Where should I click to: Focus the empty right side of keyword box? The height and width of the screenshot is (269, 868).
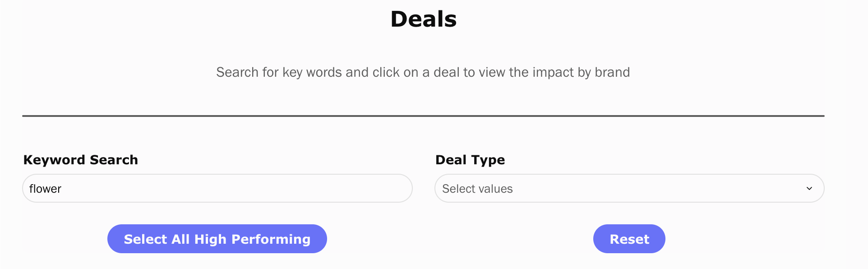click(316, 189)
